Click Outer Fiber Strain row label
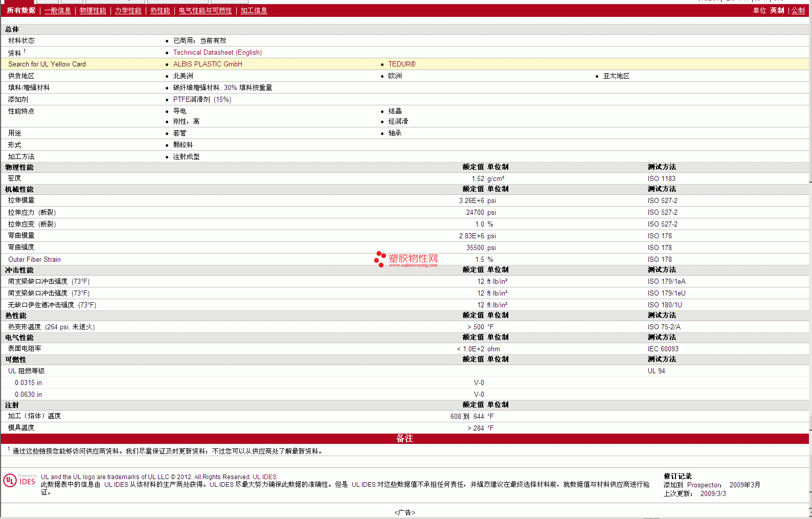Screen dimensions: 812x519 point(34,259)
